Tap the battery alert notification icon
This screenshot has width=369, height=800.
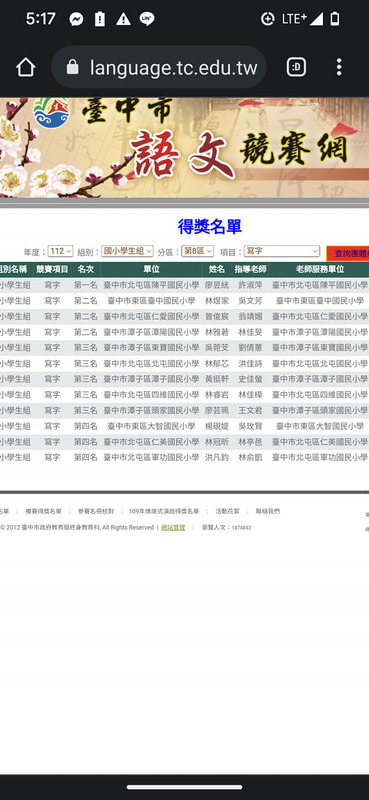(100, 19)
